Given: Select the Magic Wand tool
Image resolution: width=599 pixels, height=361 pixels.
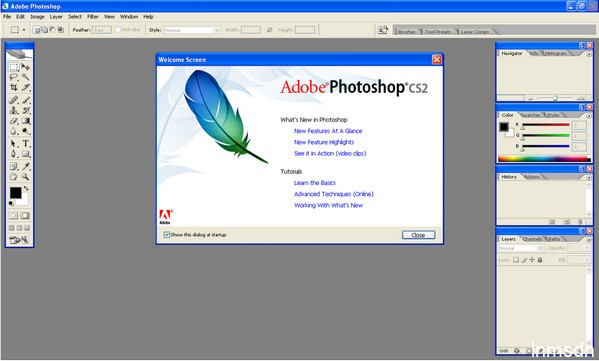Looking at the screenshot, I should pyautogui.click(x=25, y=77).
